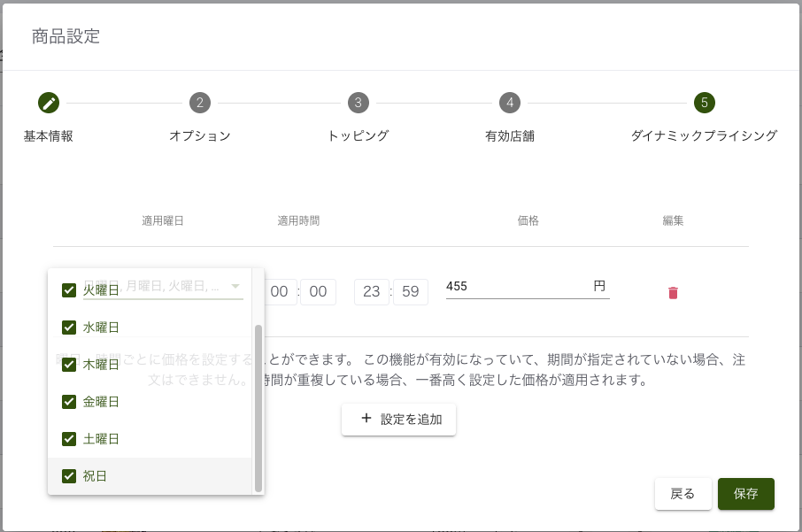Toggle the 土曜日 checkbox
The image size is (802, 532).
69,439
